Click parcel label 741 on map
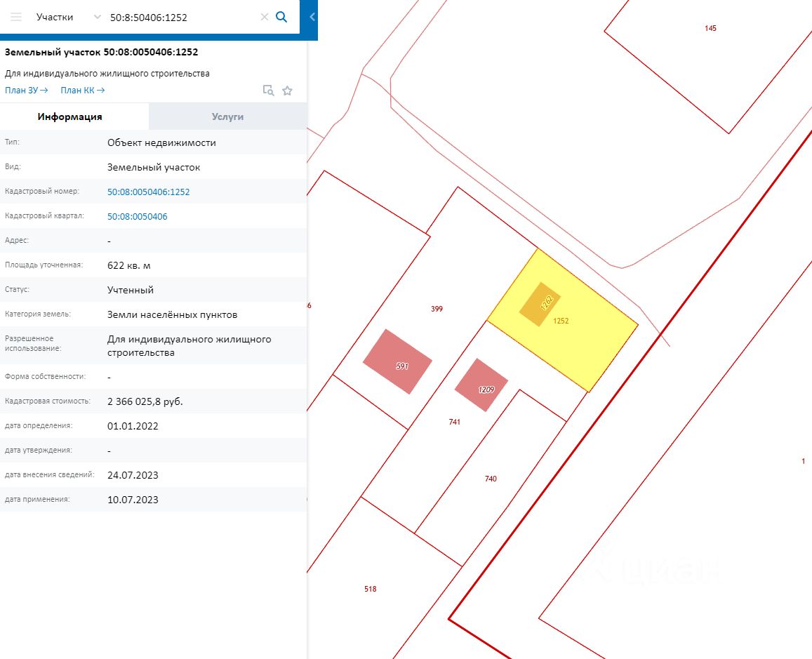 tap(454, 422)
